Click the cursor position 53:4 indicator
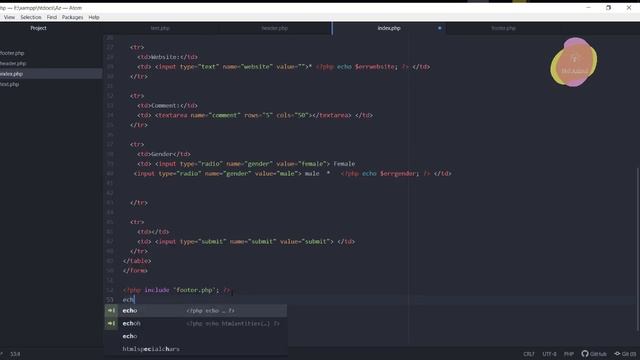Image resolution: width=640 pixels, height=360 pixels. click(x=15, y=354)
